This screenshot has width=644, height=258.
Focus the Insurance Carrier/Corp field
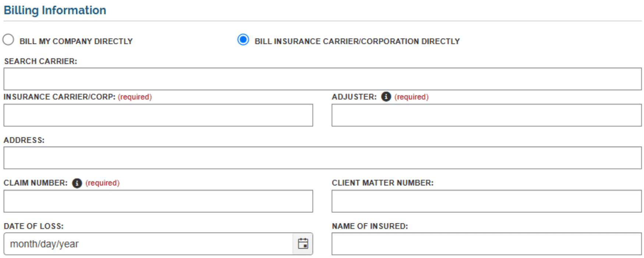click(158, 115)
